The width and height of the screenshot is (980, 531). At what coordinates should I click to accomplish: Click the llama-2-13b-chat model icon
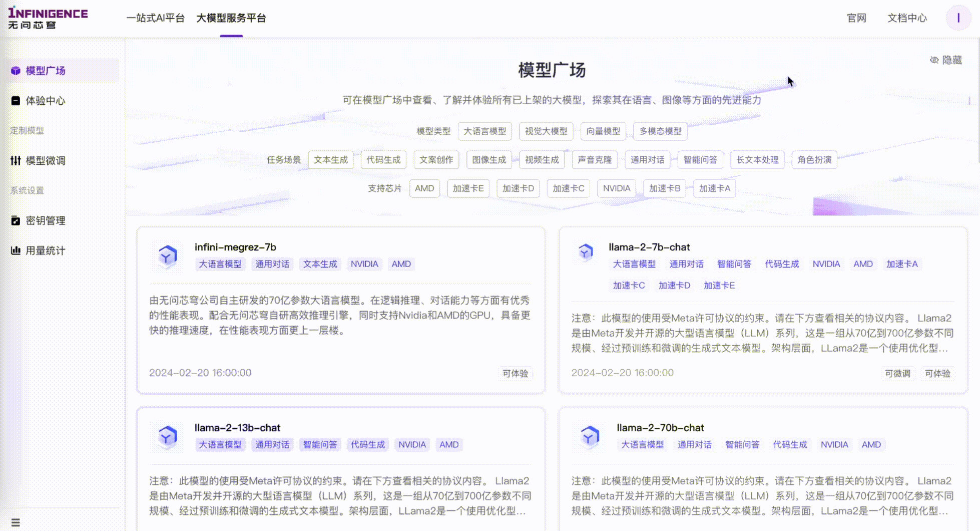167,436
